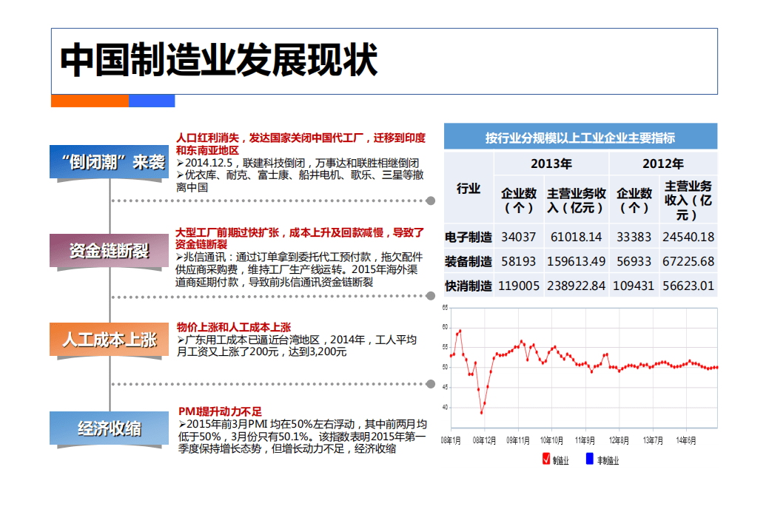Click the peak PMI data point at chart start

click(x=460, y=330)
